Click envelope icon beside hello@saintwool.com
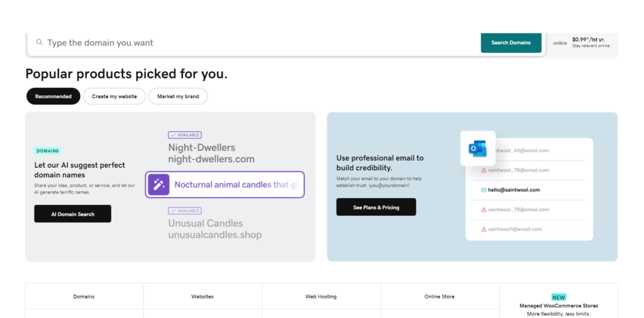The image size is (644, 318). [484, 190]
